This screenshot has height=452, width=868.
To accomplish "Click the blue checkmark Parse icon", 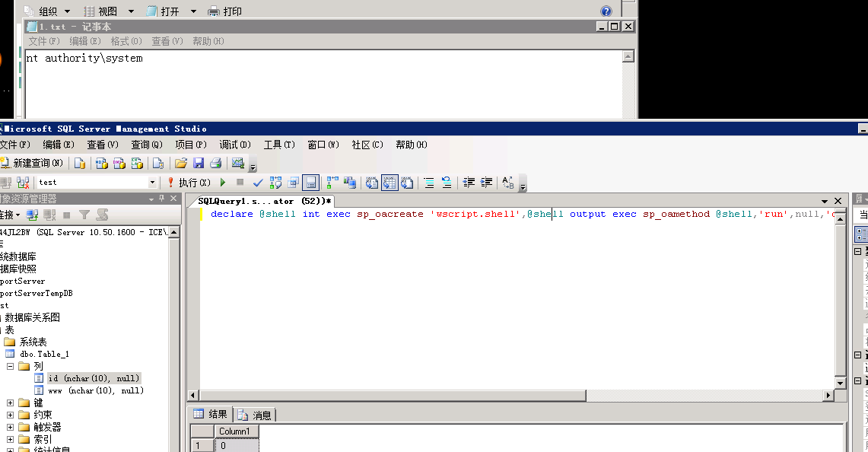I will tap(257, 182).
